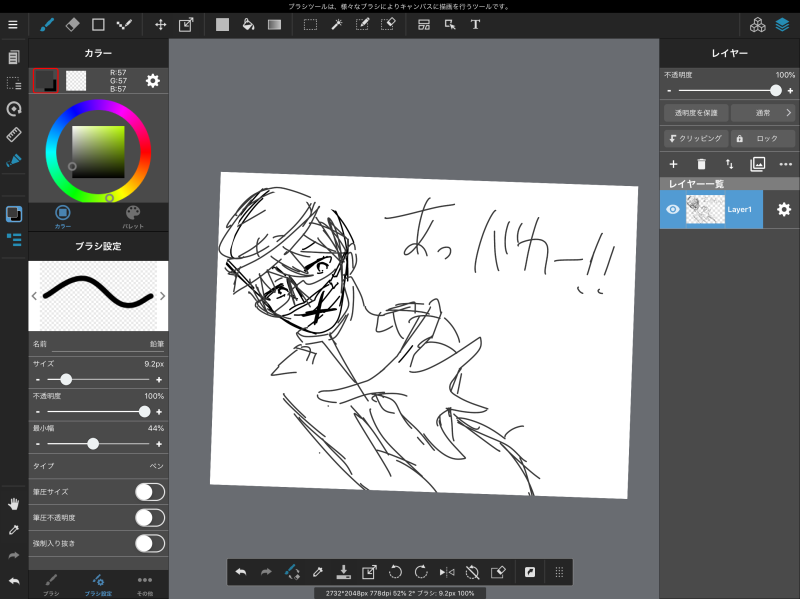Select the Hand pan tool

point(14,504)
